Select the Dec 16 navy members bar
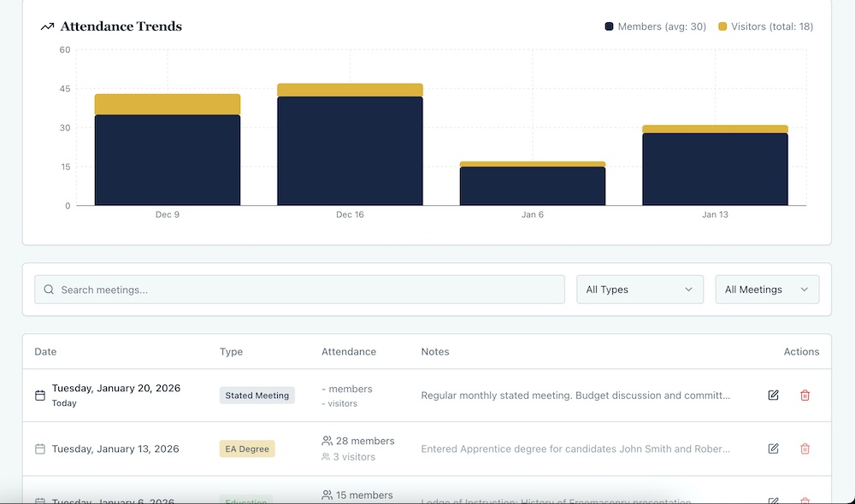 (350, 151)
